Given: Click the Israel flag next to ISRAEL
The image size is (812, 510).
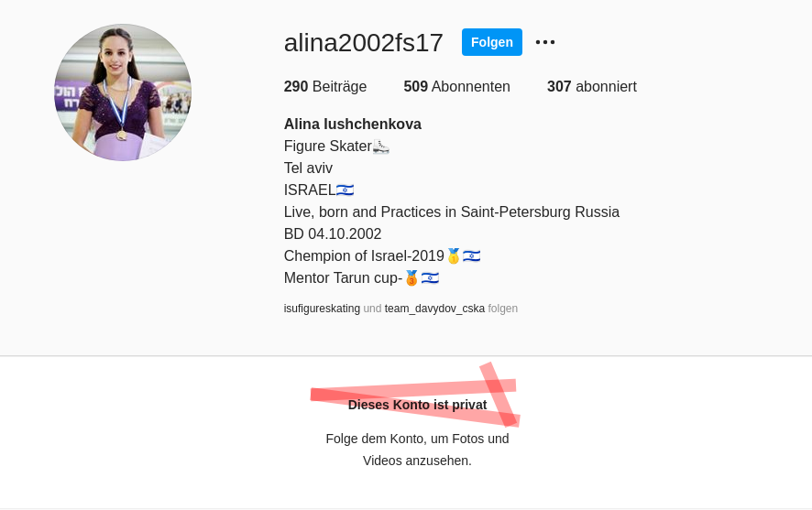Looking at the screenshot, I should (345, 190).
